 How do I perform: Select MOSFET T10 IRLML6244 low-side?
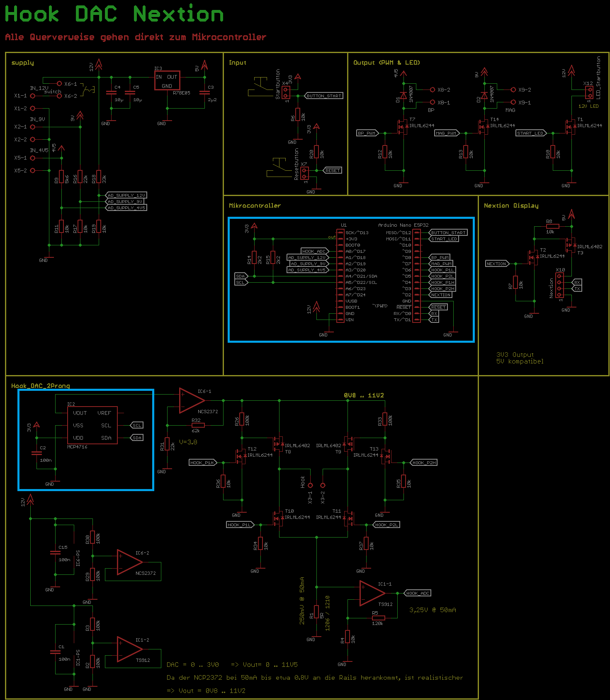click(278, 518)
